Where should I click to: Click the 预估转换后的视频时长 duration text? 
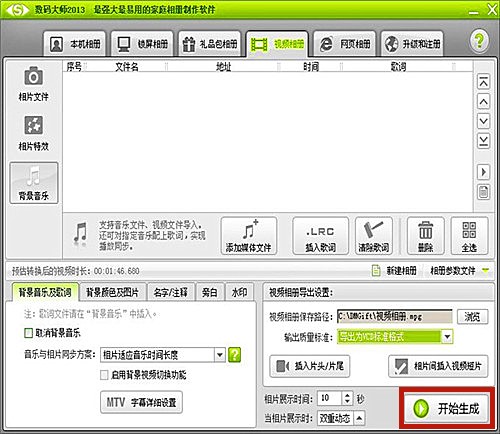tap(76, 271)
